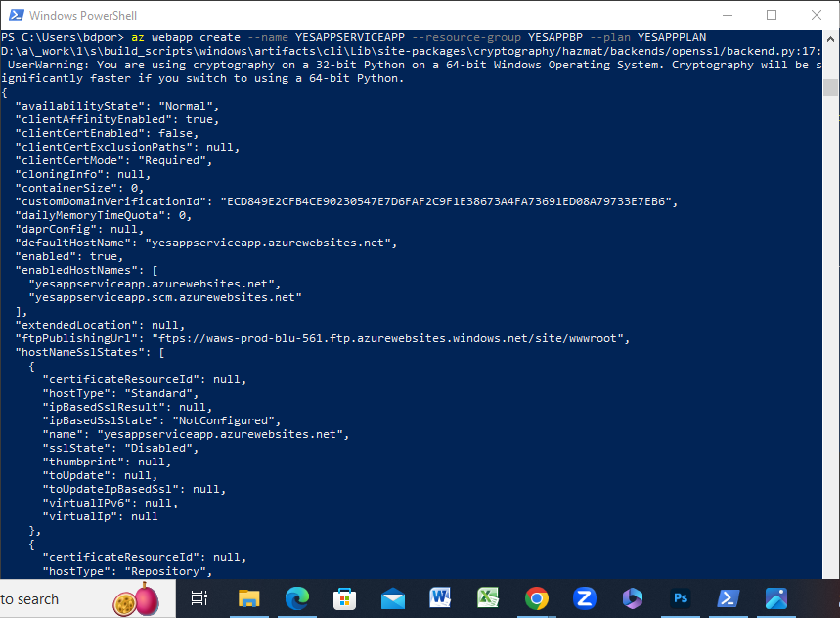
Task: Open File Explorer from the taskbar
Action: coord(248,598)
